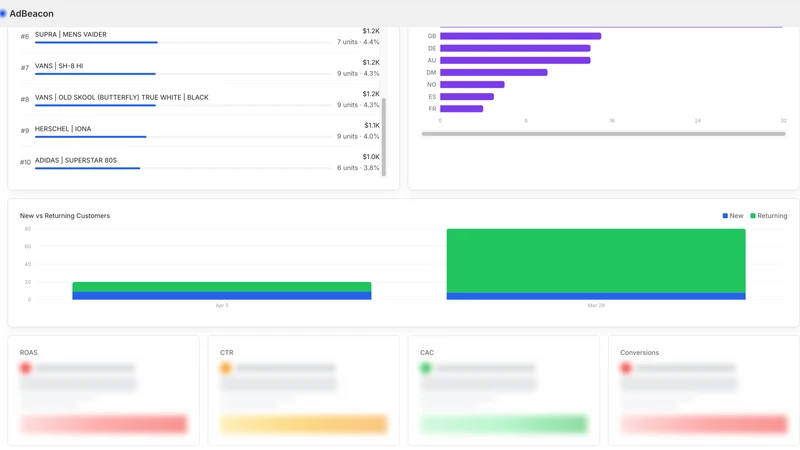The height and width of the screenshot is (450, 800).
Task: Click the orange status dot in CTR card
Action: click(x=226, y=368)
